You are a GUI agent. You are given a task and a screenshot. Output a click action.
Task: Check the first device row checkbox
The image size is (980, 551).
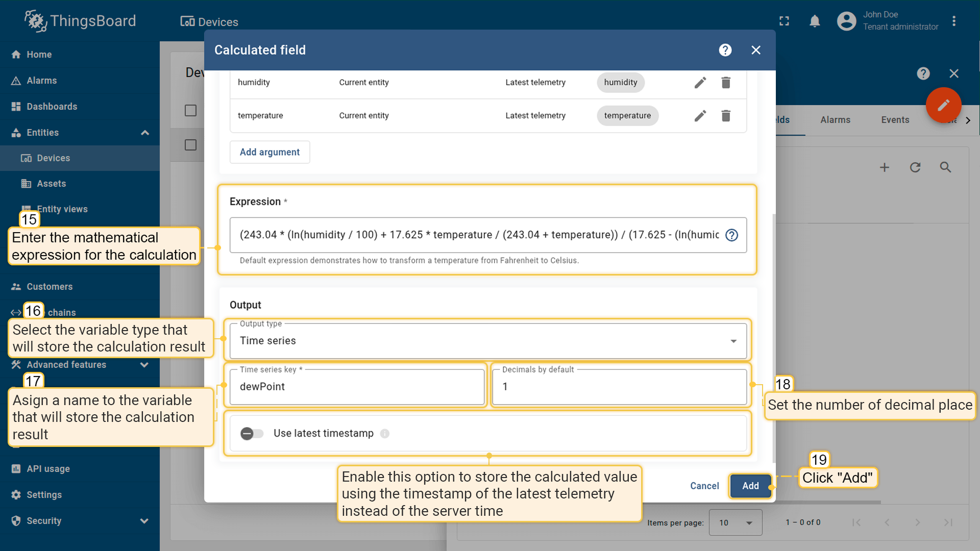190,111
